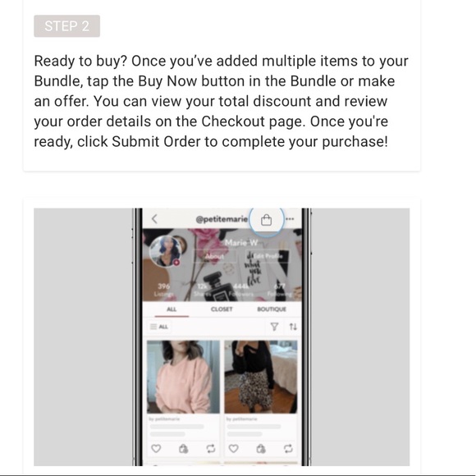Screen dimensions: 476x476
Task: Click the About button on profile
Action: (x=214, y=257)
